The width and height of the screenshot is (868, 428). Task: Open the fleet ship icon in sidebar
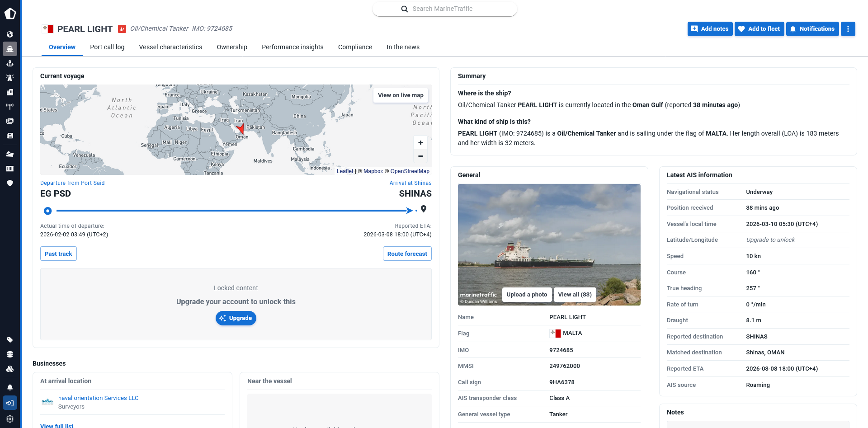pos(10,154)
